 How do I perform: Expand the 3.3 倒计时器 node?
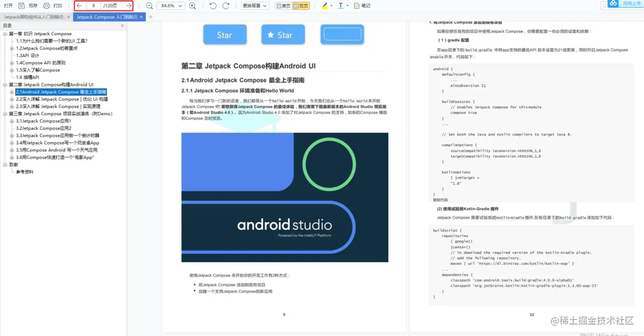pos(12,136)
